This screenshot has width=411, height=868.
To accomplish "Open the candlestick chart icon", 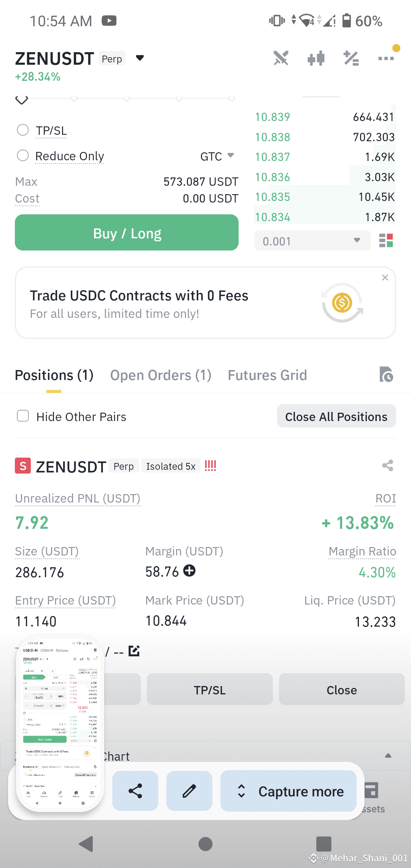I will [316, 58].
